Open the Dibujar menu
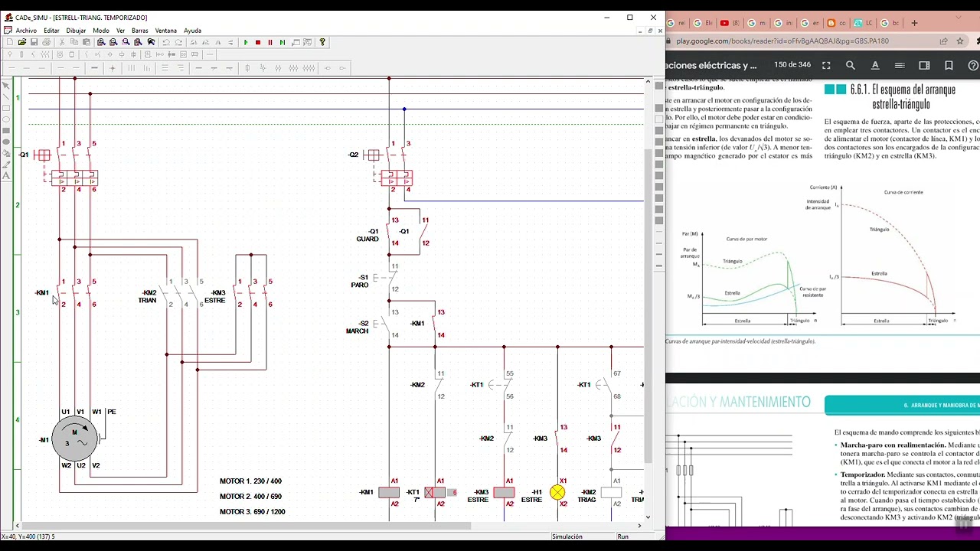980x551 pixels. coord(76,31)
